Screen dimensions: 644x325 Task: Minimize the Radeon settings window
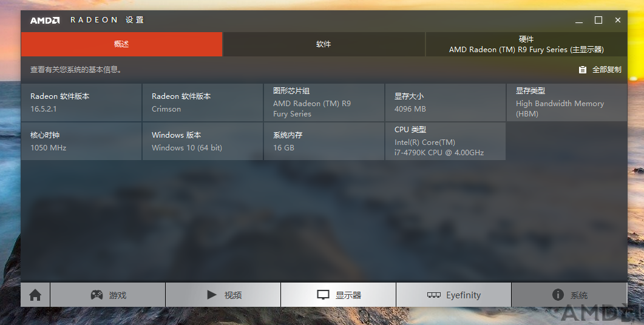click(x=579, y=20)
